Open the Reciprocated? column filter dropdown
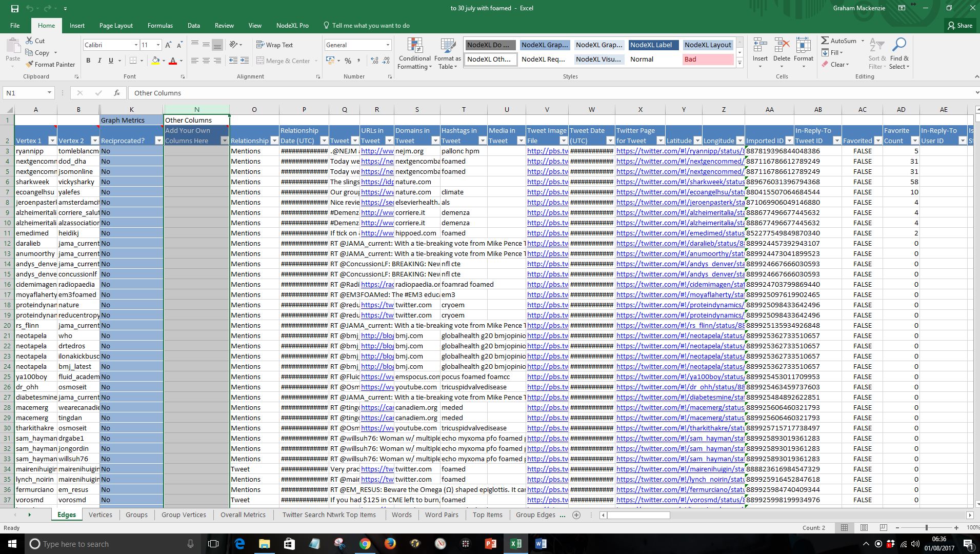980x554 pixels. 158,141
